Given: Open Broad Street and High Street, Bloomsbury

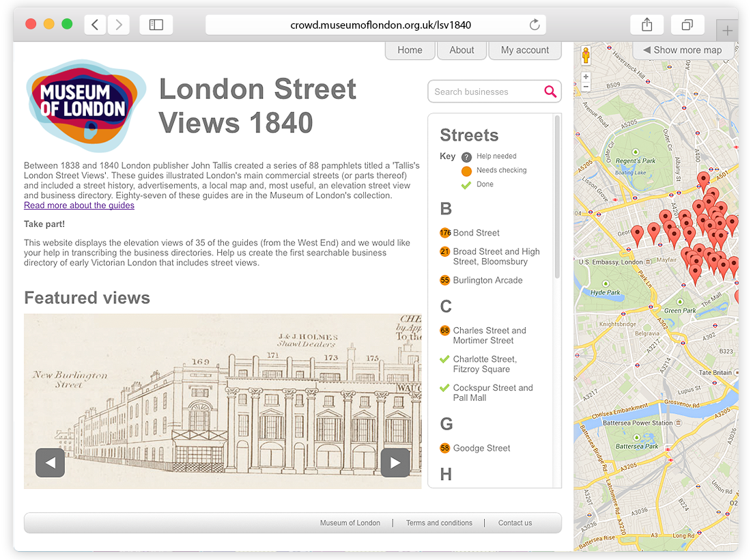Looking at the screenshot, I should pyautogui.click(x=496, y=257).
